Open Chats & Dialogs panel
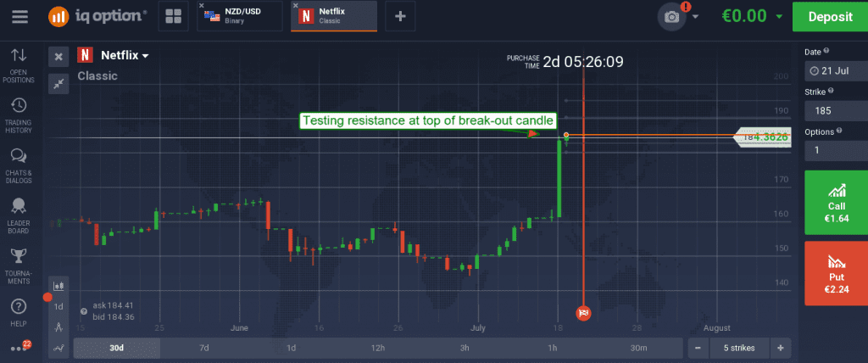The height and width of the screenshot is (363, 868). pos(19,165)
